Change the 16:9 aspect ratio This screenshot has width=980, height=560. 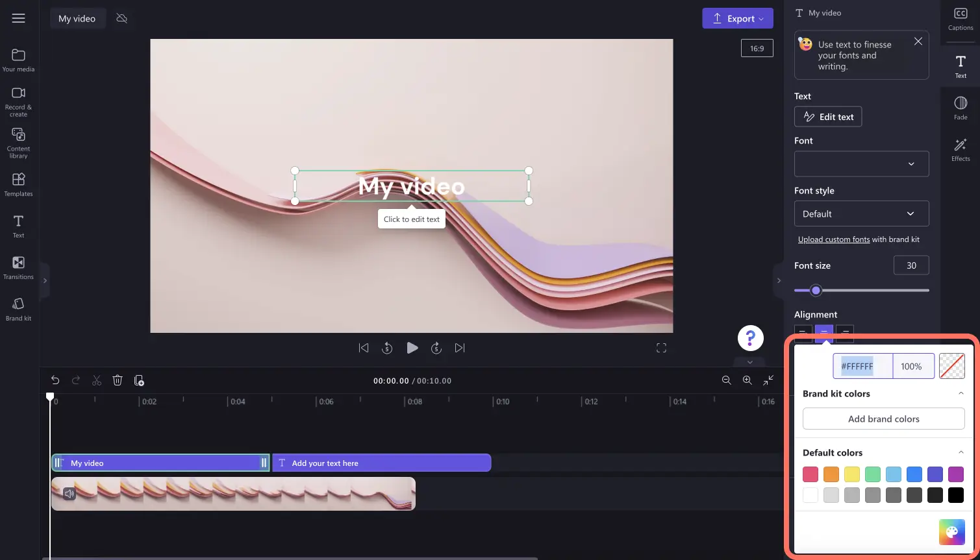tap(757, 48)
